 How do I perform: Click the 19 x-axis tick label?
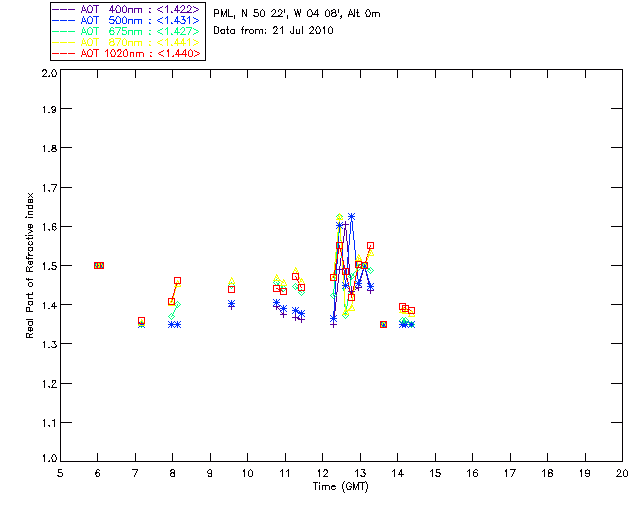point(585,473)
